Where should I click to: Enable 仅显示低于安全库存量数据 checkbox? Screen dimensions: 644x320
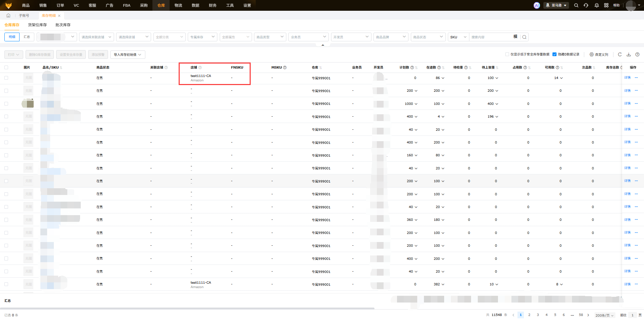point(507,54)
